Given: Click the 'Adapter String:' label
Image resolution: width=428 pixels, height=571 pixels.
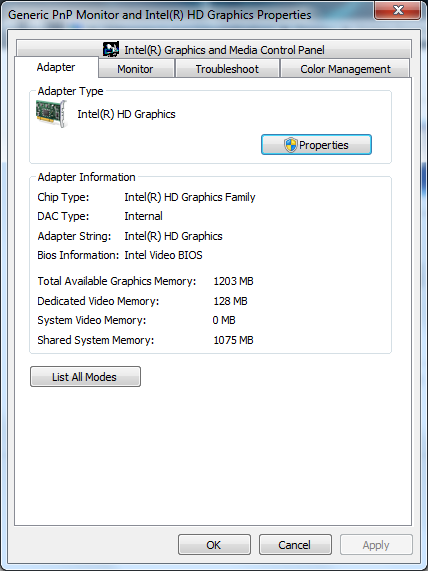Looking at the screenshot, I should click(x=74, y=236).
